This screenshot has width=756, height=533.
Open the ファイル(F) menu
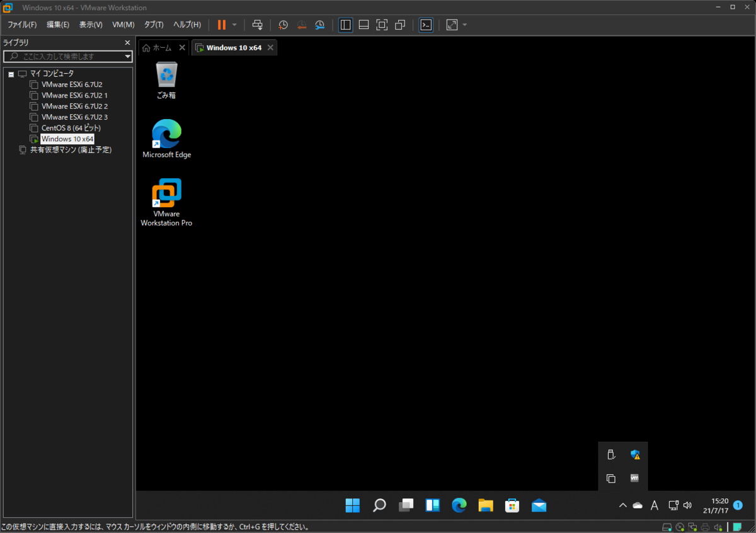[x=22, y=25]
